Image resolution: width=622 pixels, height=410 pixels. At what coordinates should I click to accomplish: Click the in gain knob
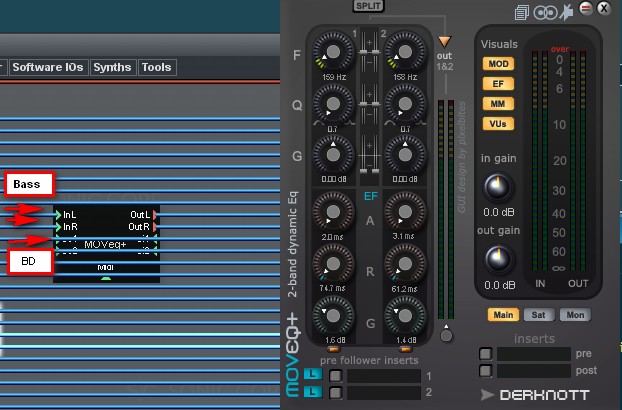[497, 187]
